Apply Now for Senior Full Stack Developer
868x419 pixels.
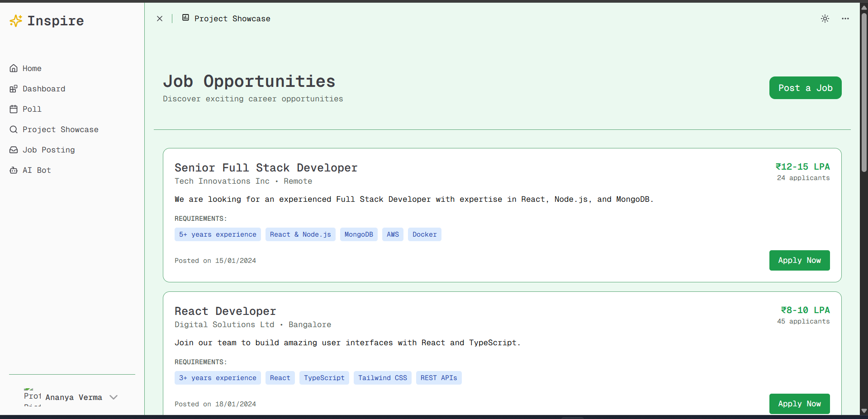pos(799,260)
